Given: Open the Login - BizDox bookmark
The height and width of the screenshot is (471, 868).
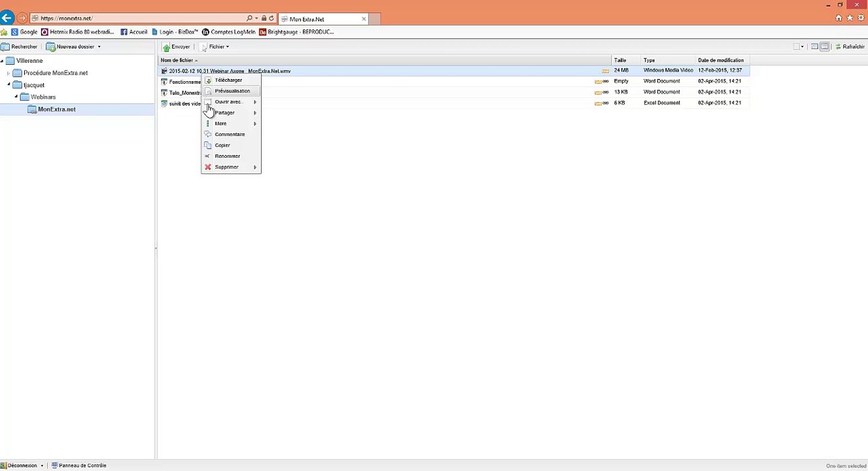Looking at the screenshot, I should pos(175,31).
